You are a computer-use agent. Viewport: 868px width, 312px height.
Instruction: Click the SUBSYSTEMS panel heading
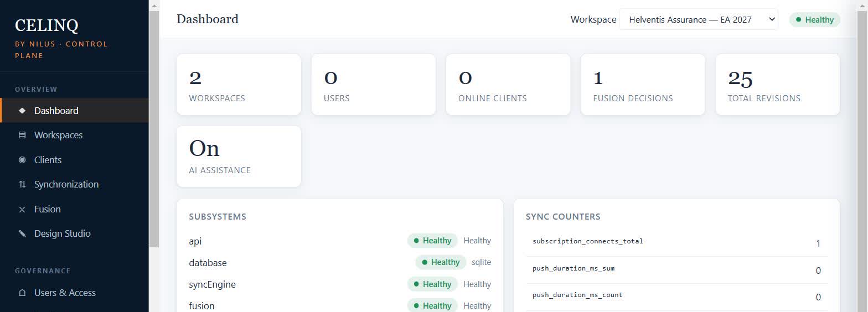218,217
